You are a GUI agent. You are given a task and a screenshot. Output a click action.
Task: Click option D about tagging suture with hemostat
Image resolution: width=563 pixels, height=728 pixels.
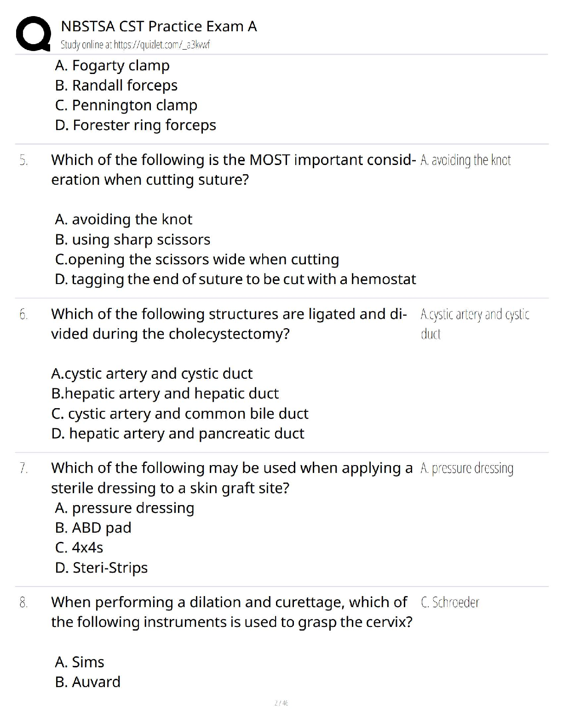tap(235, 279)
